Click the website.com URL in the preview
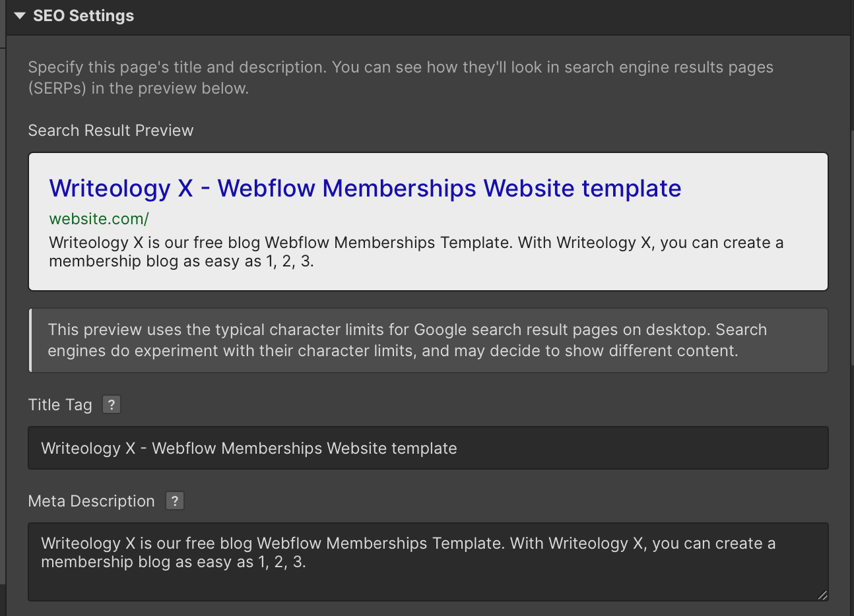Viewport: 854px width, 616px height. pyautogui.click(x=98, y=218)
